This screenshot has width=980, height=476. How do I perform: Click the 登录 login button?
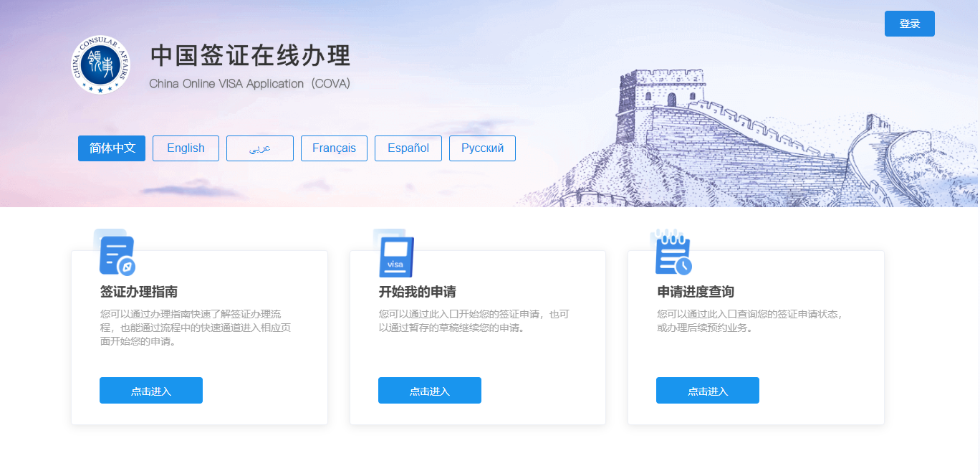(910, 24)
